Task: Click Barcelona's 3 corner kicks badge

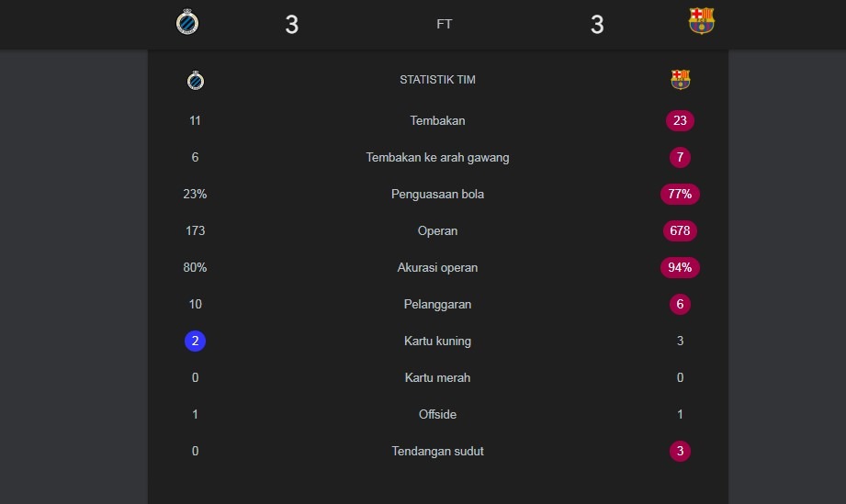Action: tap(680, 451)
